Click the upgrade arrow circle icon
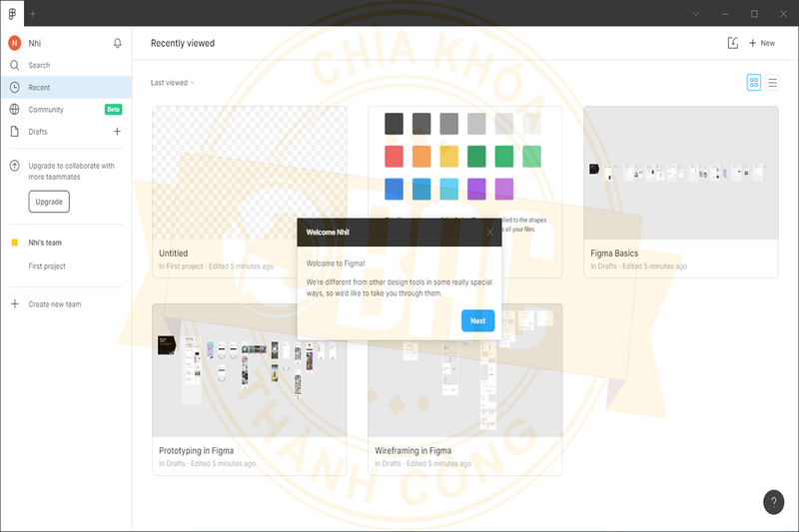The width and height of the screenshot is (799, 532). coord(15,166)
